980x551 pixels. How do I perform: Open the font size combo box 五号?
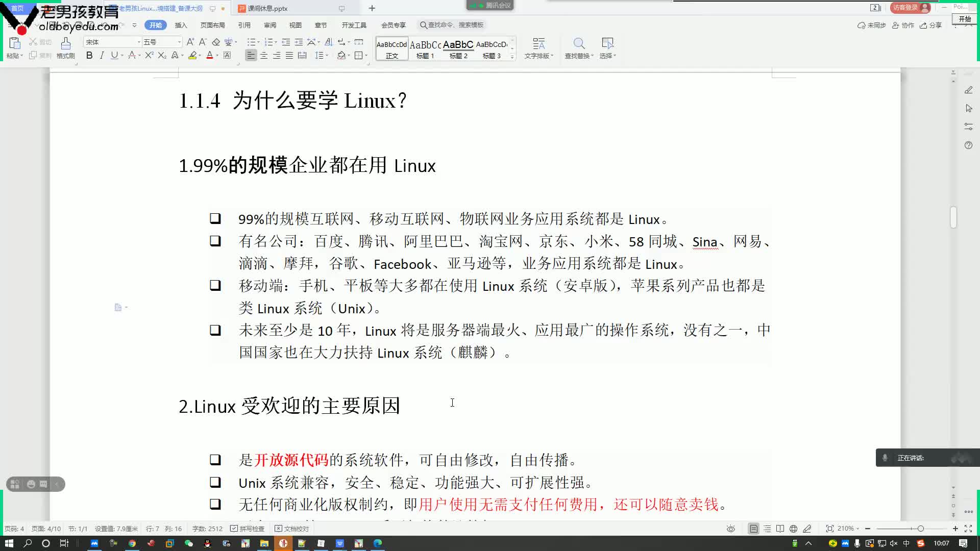click(x=162, y=42)
